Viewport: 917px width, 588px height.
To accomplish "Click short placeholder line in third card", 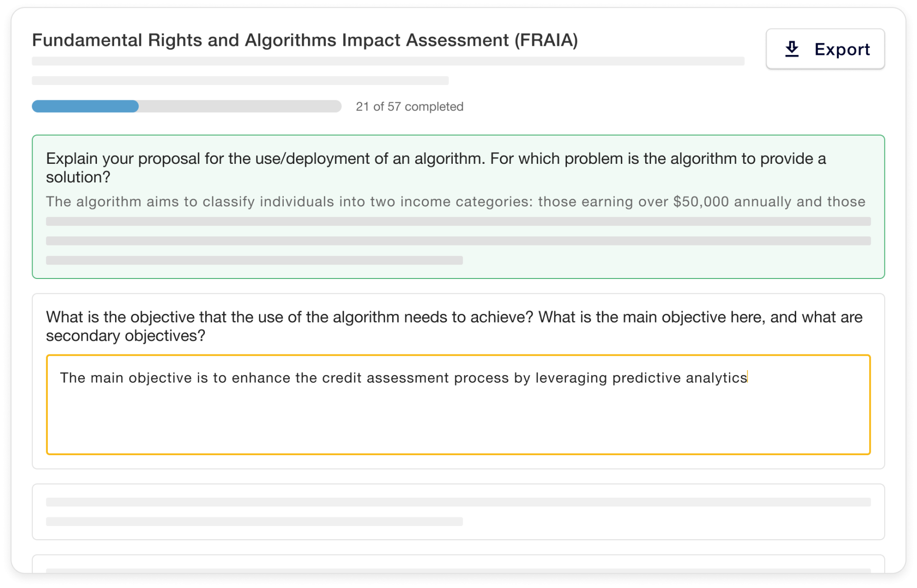I will [254, 522].
